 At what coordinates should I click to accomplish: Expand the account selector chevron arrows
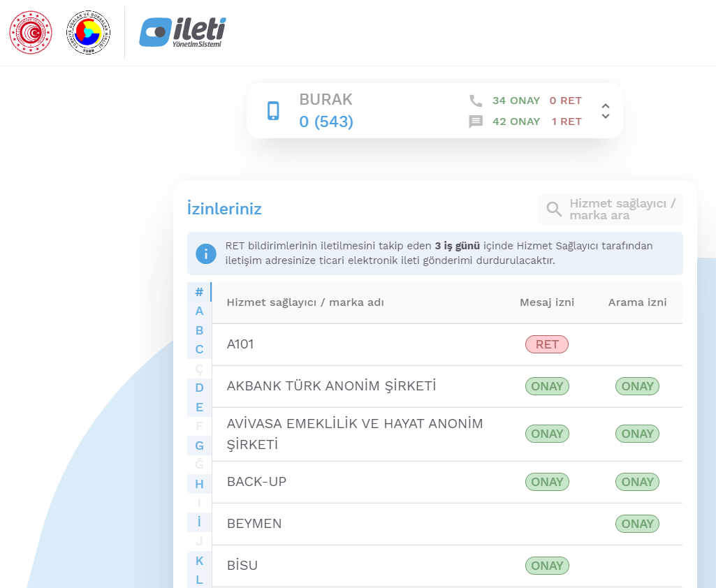pos(606,111)
